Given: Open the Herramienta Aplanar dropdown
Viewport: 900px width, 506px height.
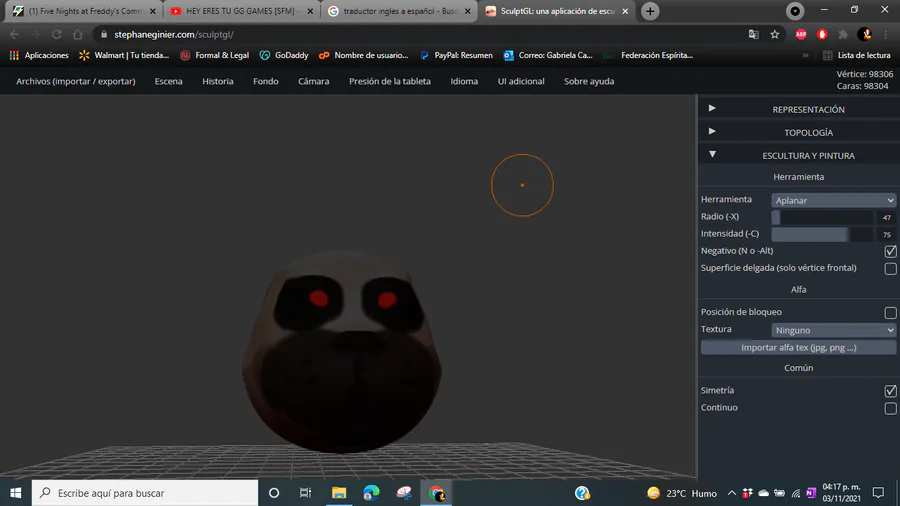Looking at the screenshot, I should point(833,200).
